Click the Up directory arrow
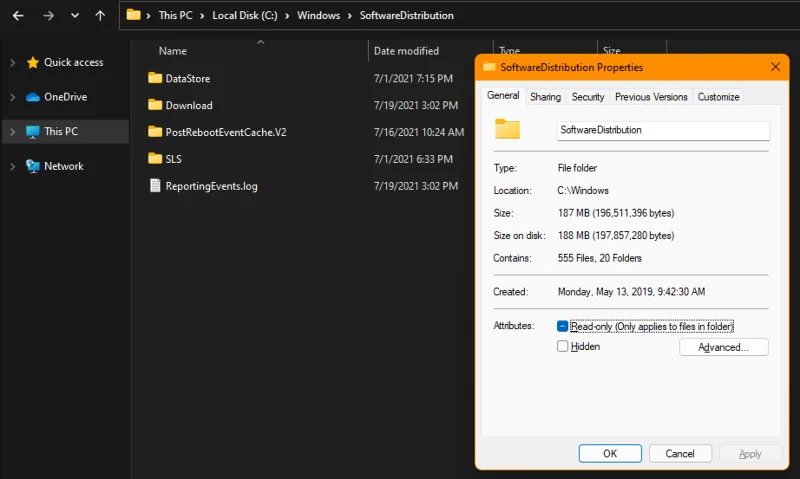Screen dimensions: 800x479 pos(100,16)
